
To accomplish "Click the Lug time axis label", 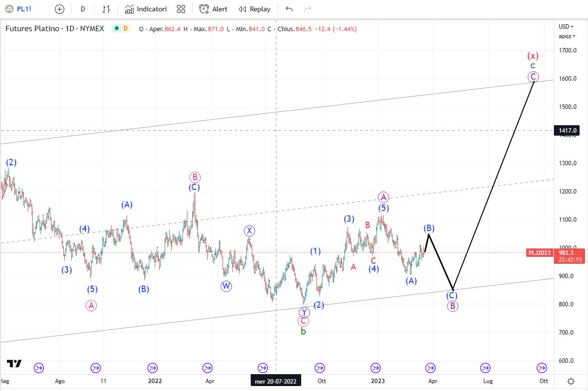I will [x=488, y=381].
